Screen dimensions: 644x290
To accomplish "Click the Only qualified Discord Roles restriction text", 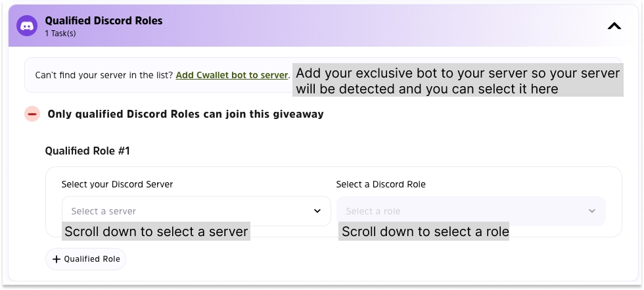I will tap(185, 114).
